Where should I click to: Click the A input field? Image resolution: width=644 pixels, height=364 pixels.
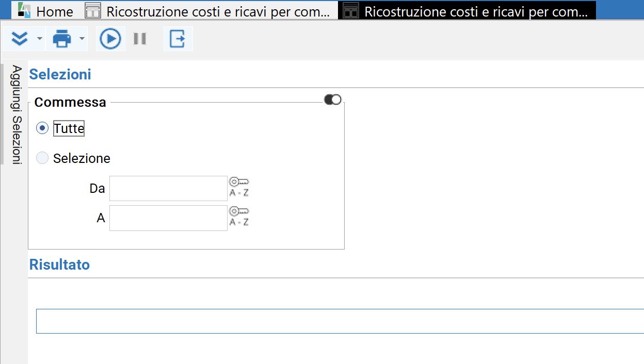point(168,218)
